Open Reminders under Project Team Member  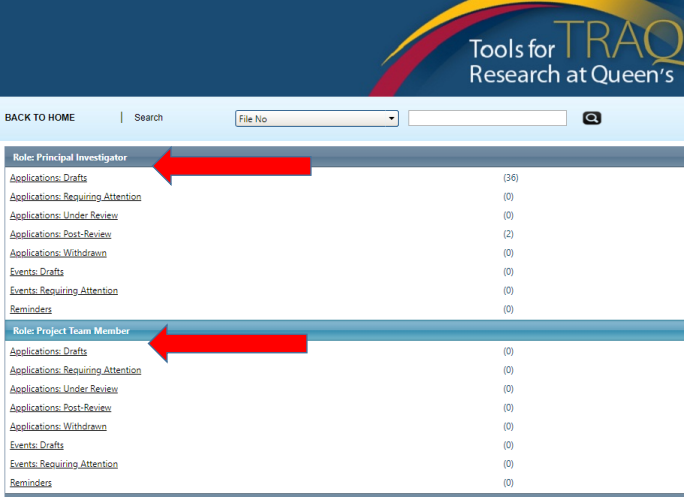coord(31,483)
